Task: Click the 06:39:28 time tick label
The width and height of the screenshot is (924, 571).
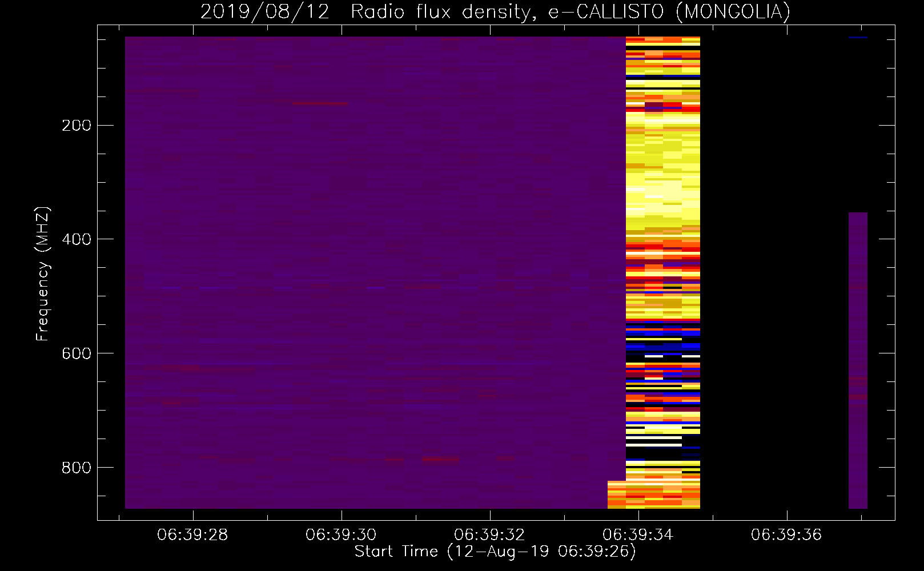Action: [192, 535]
